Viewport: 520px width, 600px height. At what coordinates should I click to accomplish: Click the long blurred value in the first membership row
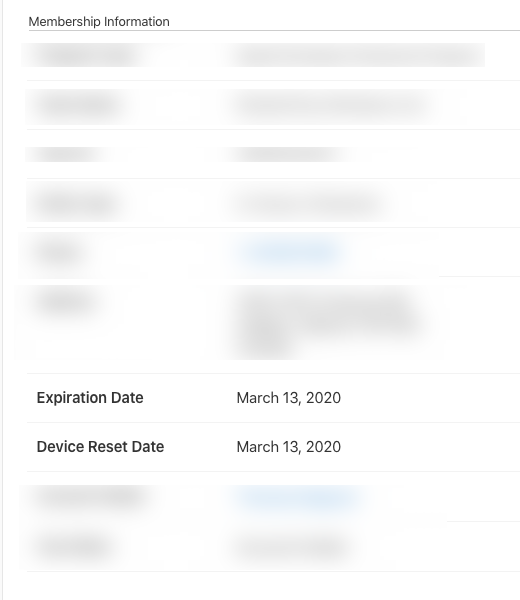(x=356, y=55)
